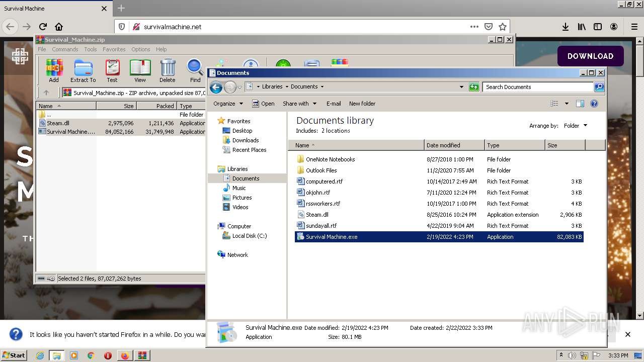Open Internet Explorer from taskbar
The image size is (644, 362).
point(40,355)
